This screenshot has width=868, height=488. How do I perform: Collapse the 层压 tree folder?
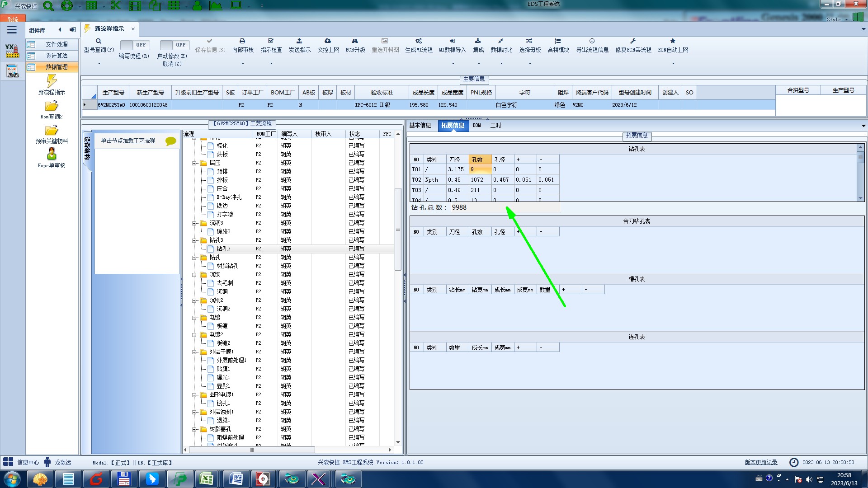[194, 163]
